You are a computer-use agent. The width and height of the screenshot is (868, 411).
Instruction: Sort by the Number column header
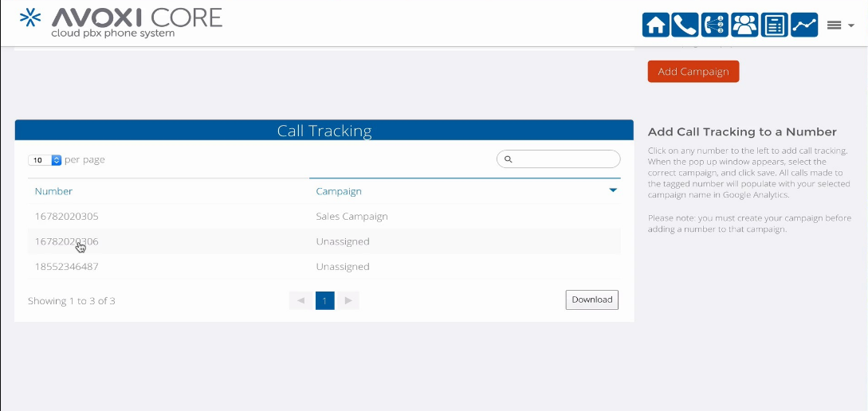[53, 191]
